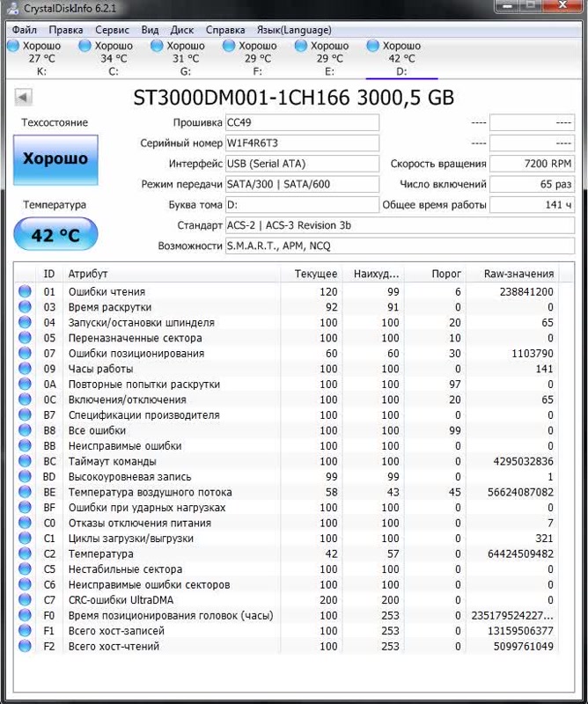
Task: Select disk E: status icon
Action: (x=301, y=46)
